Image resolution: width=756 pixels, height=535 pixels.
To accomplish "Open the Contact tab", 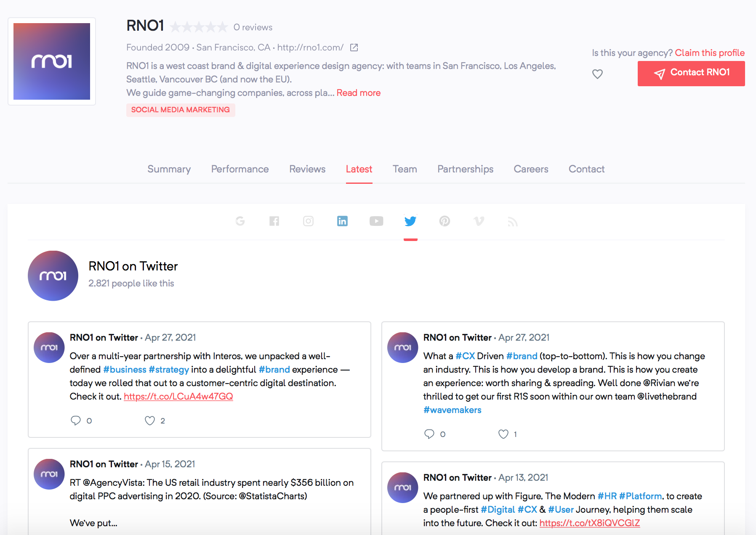I will coord(586,169).
